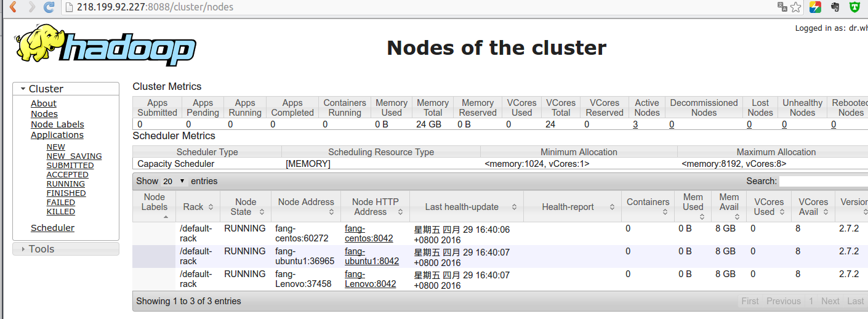Viewport: 868px width, 319px height.
Task: Open the translate page icon
Action: point(782,7)
